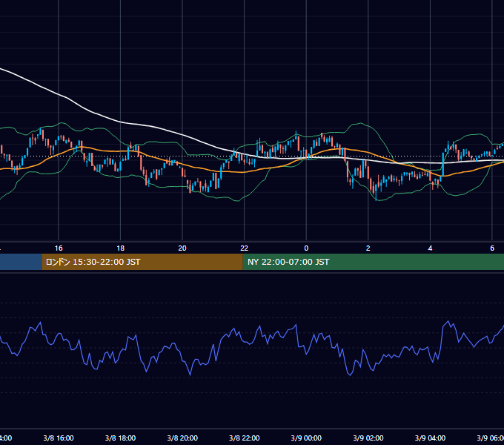The width and height of the screenshot is (504, 445).
Task: Click the 3/8 18:00 date label
Action: [120, 438]
